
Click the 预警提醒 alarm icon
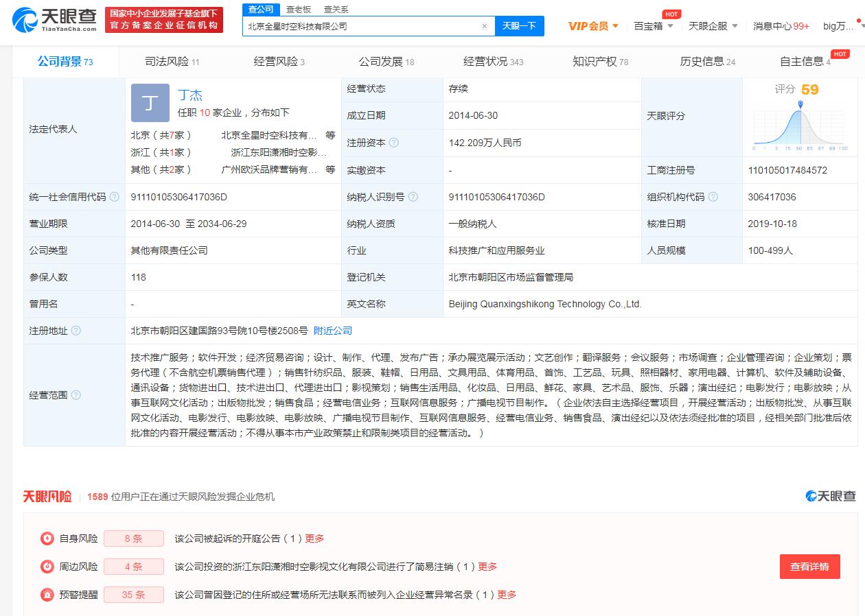[47, 595]
